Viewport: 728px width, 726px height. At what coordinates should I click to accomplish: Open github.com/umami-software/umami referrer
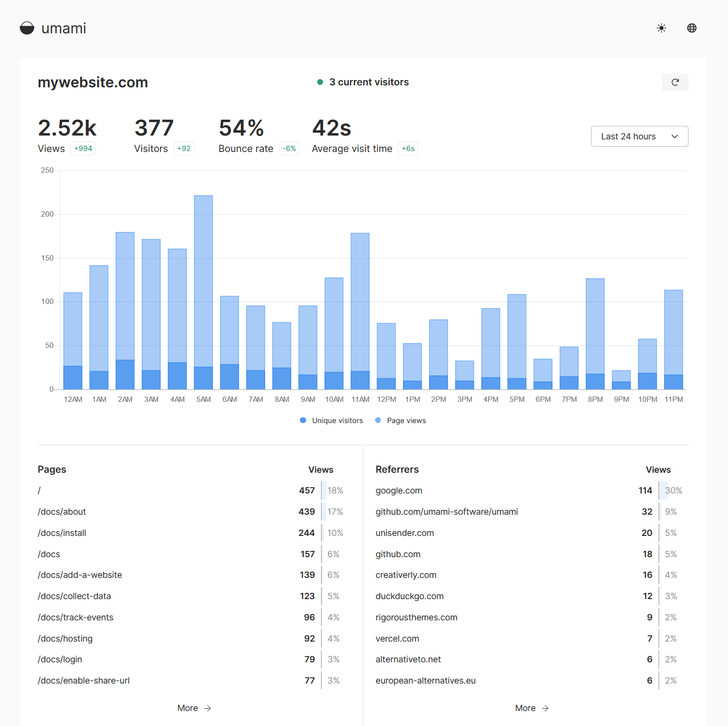(446, 512)
